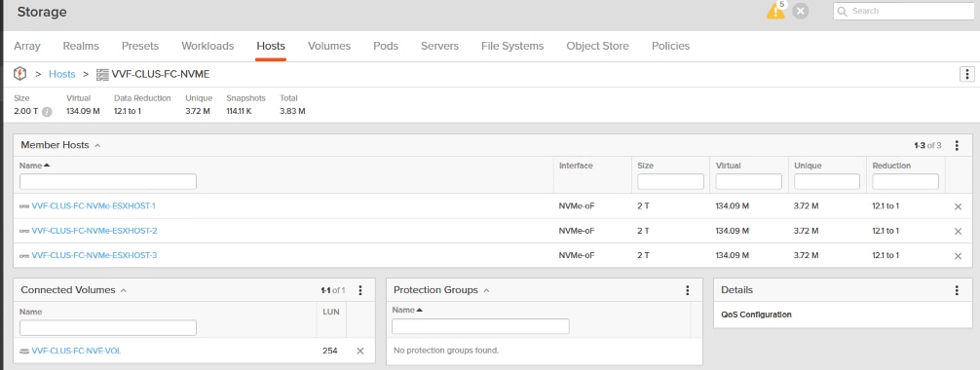Click the Total 3.83 M value
Viewport: 980px width, 370px height.
click(x=292, y=112)
